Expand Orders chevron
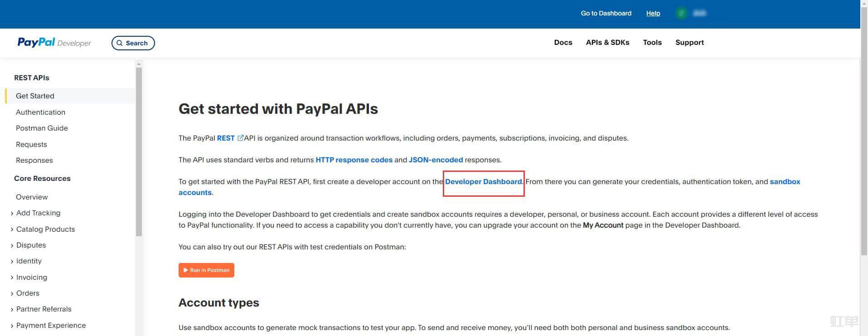This screenshot has height=336, width=868. 12,293
